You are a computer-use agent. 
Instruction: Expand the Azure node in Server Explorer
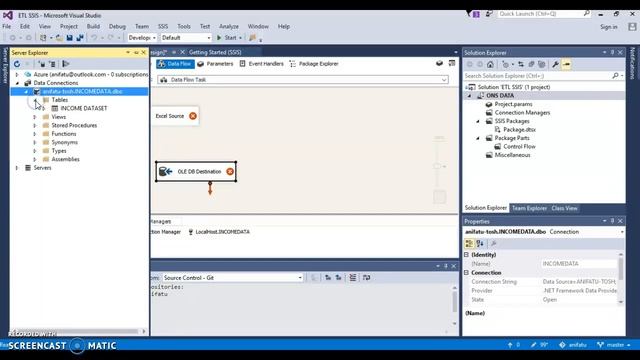coord(17,75)
